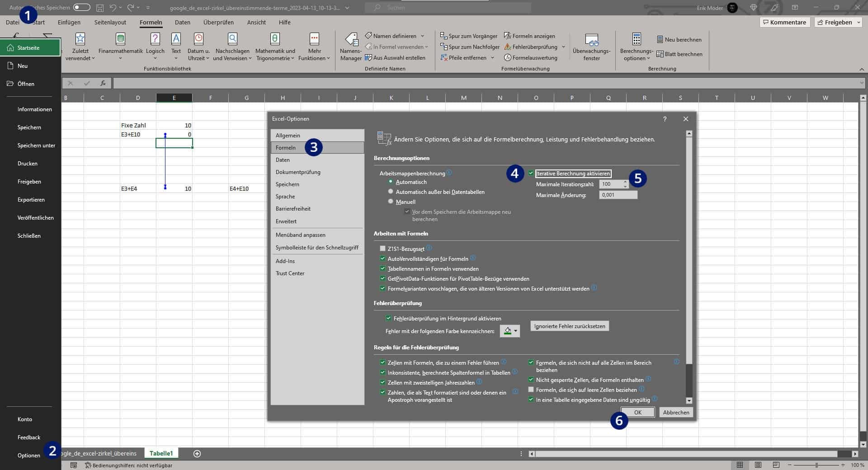
Task: Toggle the AutoSpeichern switch
Action: (81, 7)
